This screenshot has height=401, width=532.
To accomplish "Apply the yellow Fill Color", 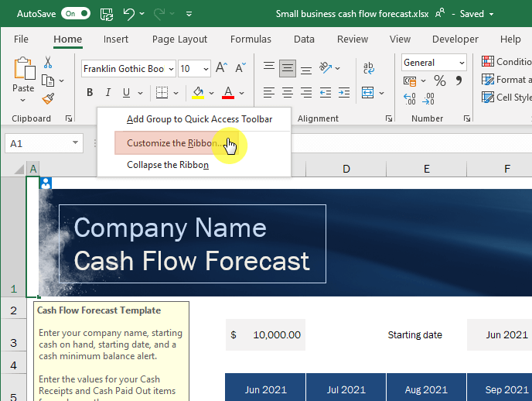I will tap(198, 92).
